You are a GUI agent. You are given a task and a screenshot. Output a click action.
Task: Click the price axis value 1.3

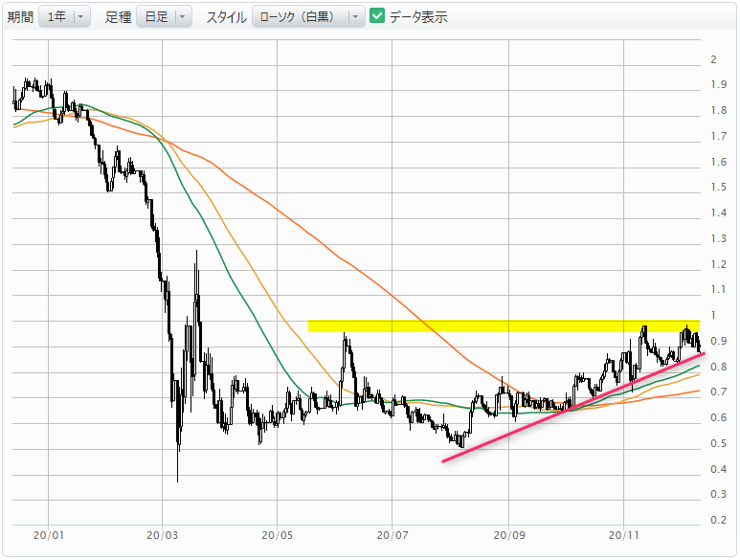[719, 238]
